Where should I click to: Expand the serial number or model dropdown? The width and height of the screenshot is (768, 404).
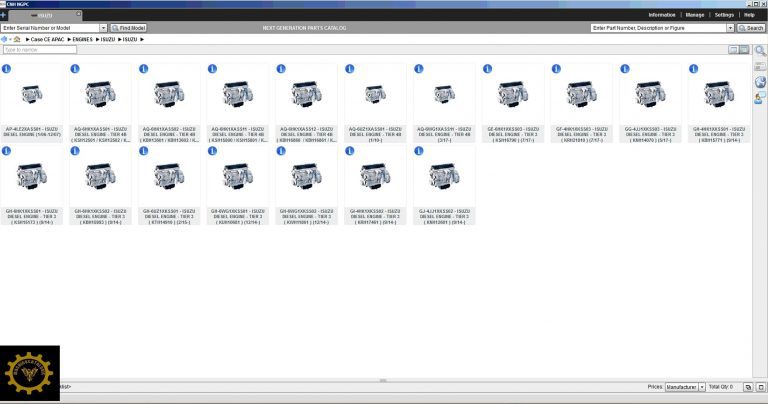[103, 28]
